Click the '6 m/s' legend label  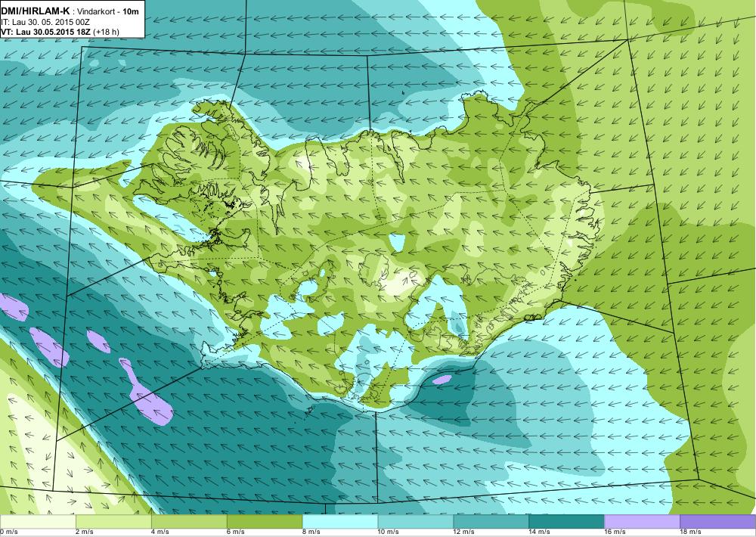tap(236, 532)
